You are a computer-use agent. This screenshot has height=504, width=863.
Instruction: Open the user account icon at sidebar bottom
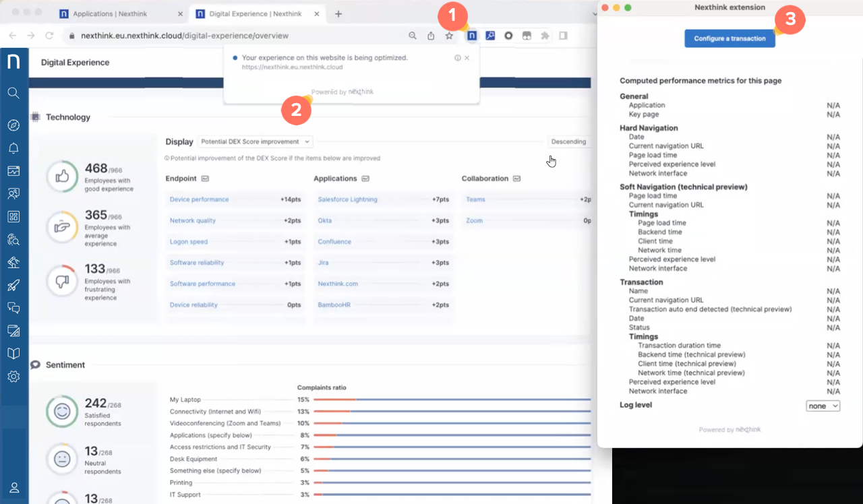point(13,487)
